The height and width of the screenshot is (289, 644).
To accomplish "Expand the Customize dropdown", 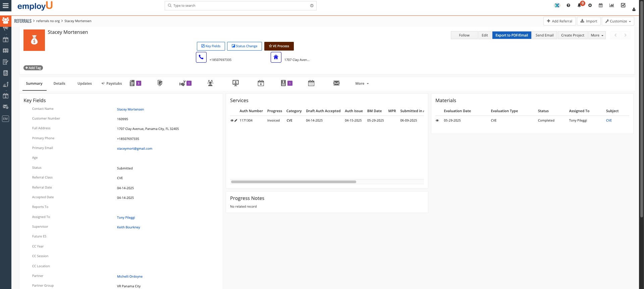I will tap(618, 21).
